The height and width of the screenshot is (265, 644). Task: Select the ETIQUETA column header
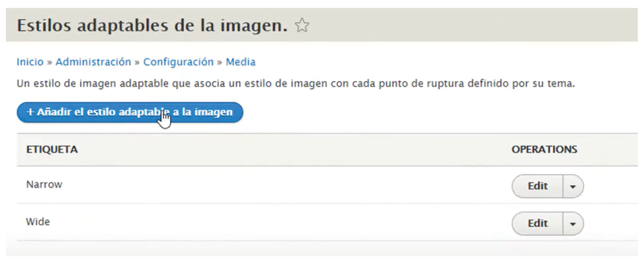pos(52,149)
